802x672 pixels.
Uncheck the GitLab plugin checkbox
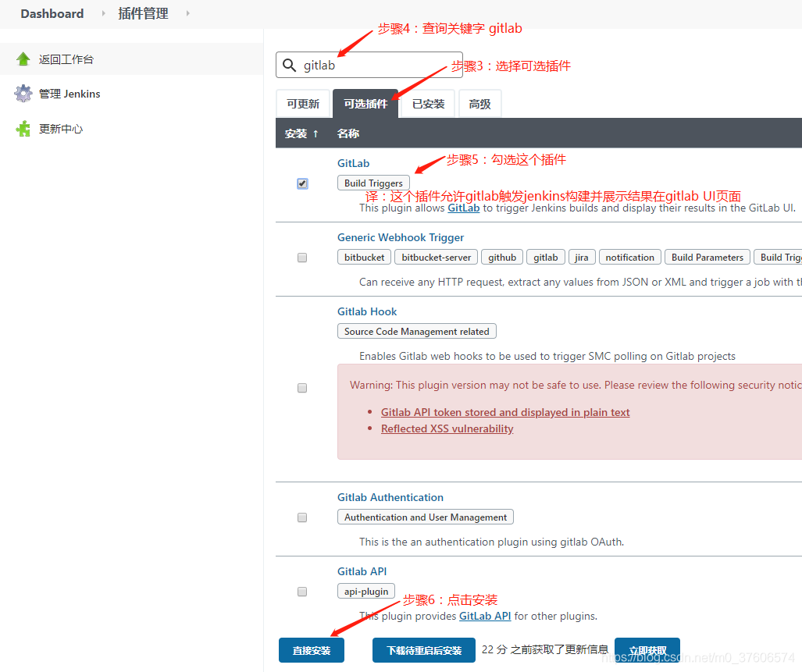point(302,183)
